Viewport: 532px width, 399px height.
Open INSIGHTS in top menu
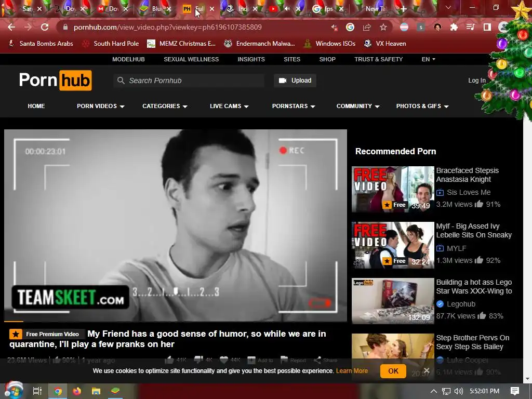coord(251,59)
